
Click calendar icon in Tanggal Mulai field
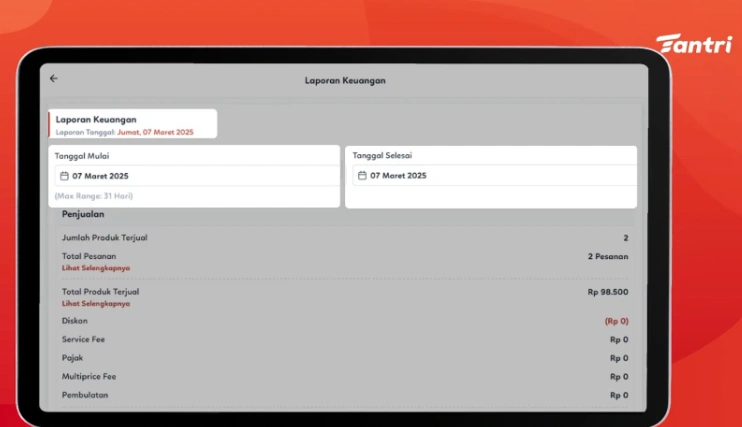tap(64, 176)
